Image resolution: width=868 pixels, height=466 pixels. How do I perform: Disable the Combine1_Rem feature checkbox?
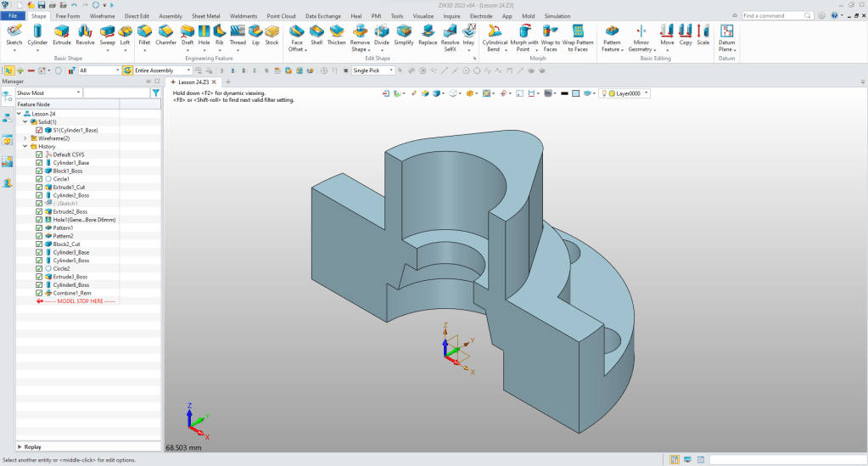click(39, 293)
